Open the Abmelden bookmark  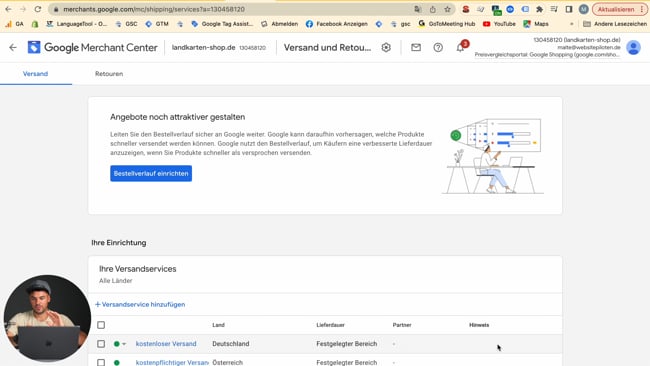coord(279,24)
